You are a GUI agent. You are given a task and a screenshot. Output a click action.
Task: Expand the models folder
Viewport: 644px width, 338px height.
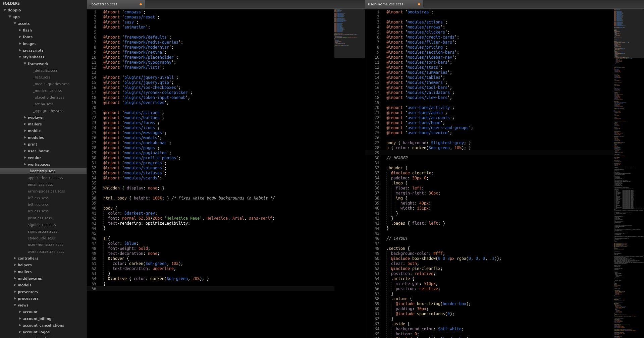[x=15, y=285]
